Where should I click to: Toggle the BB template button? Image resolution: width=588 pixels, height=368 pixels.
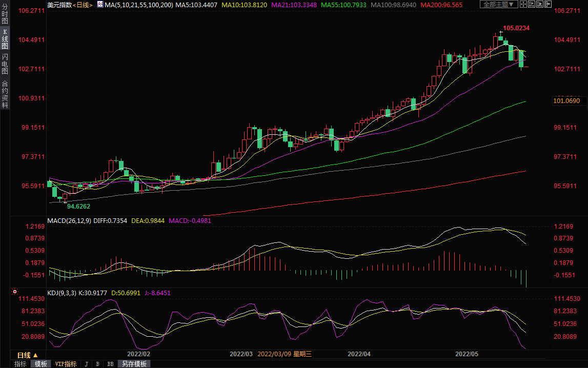110,364
